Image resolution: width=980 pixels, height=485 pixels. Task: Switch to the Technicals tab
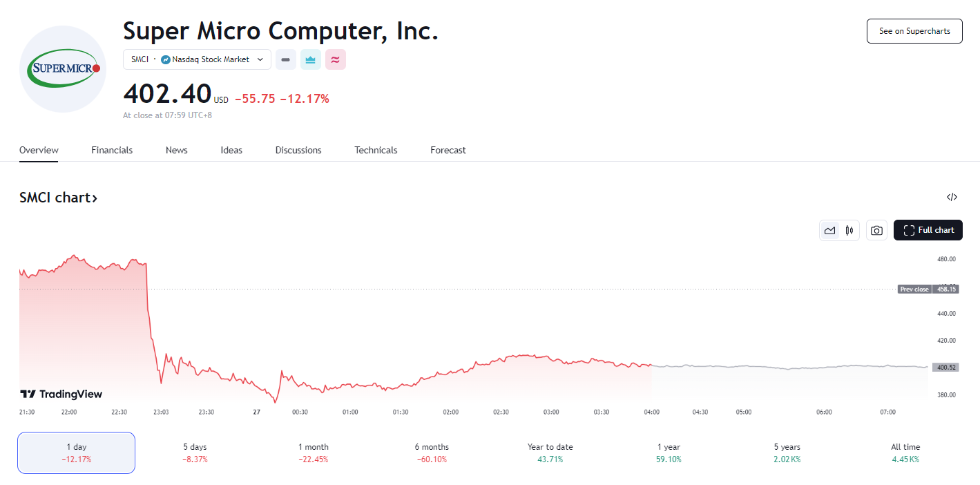[376, 150]
